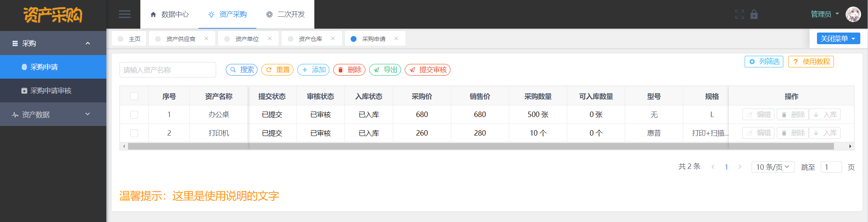This screenshot has width=868, height=222.
Task: Click 编辑 for the 打印机 row
Action: 758,133
